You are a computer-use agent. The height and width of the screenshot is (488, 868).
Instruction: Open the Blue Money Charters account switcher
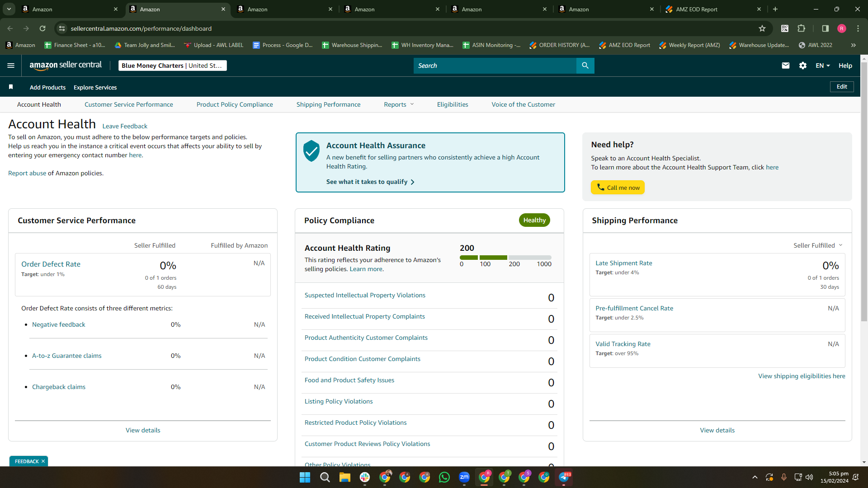(x=172, y=66)
